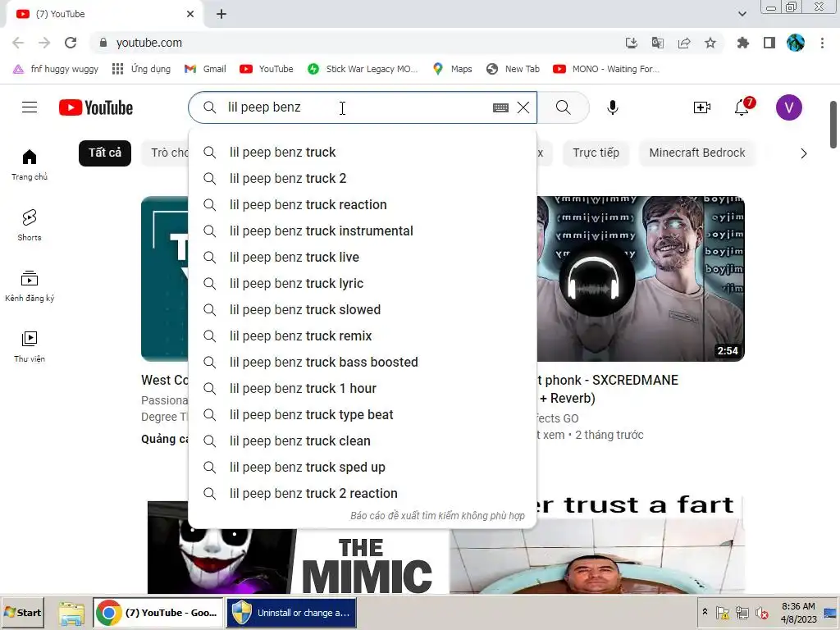
Task: Choose suggestion 'lil peep benz truck instrumental'
Action: [x=363, y=231]
